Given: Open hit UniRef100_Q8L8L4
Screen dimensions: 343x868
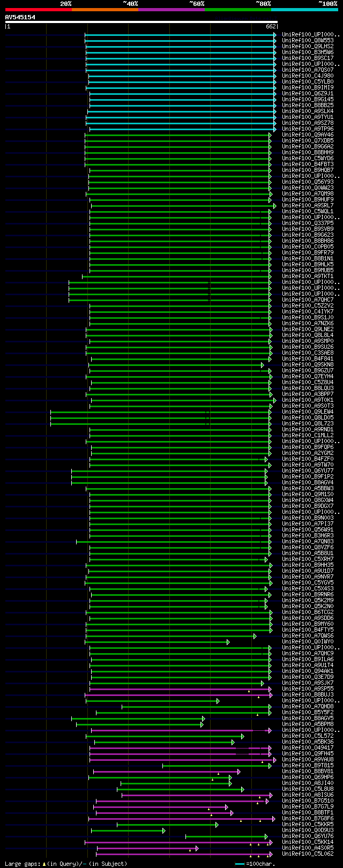Looking at the screenshot, I should pos(308,335).
